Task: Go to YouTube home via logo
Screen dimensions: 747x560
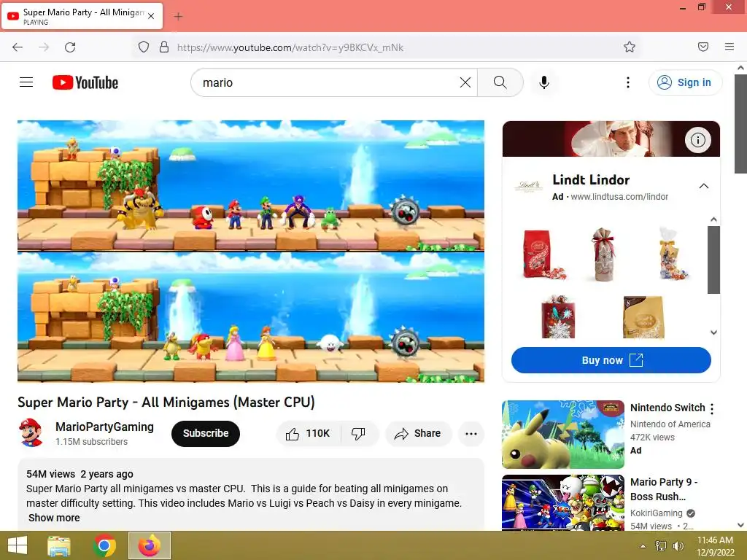Action: pos(85,82)
